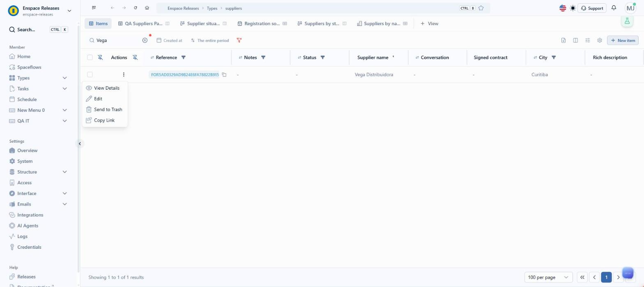Choose View Details from context menu

(105, 88)
